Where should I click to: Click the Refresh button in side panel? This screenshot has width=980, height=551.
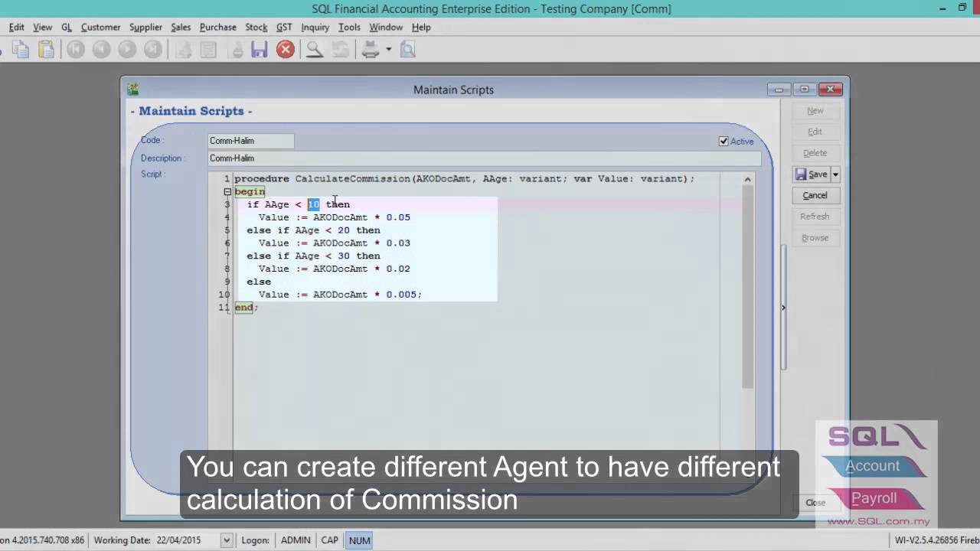point(815,217)
